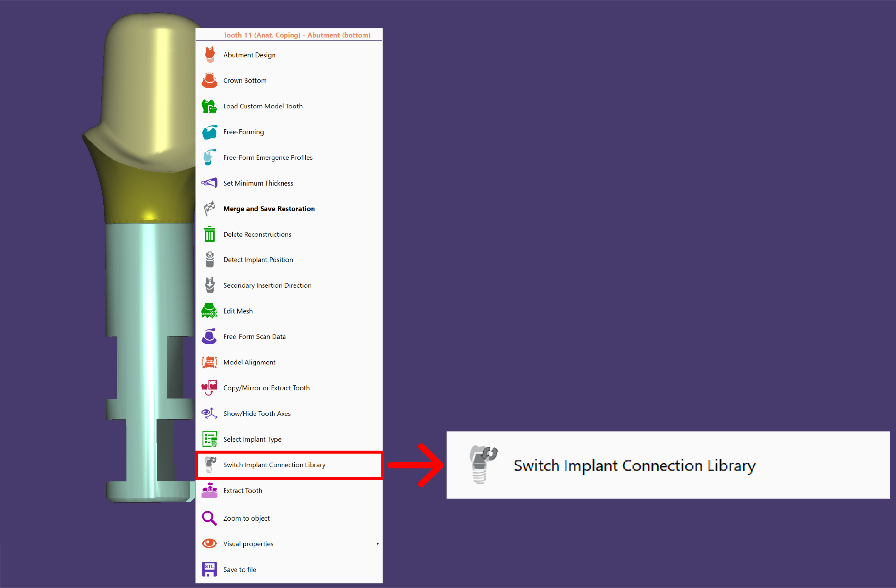Start the Free-Forming menu option
Viewport: 896px width, 588px height.
[289, 132]
